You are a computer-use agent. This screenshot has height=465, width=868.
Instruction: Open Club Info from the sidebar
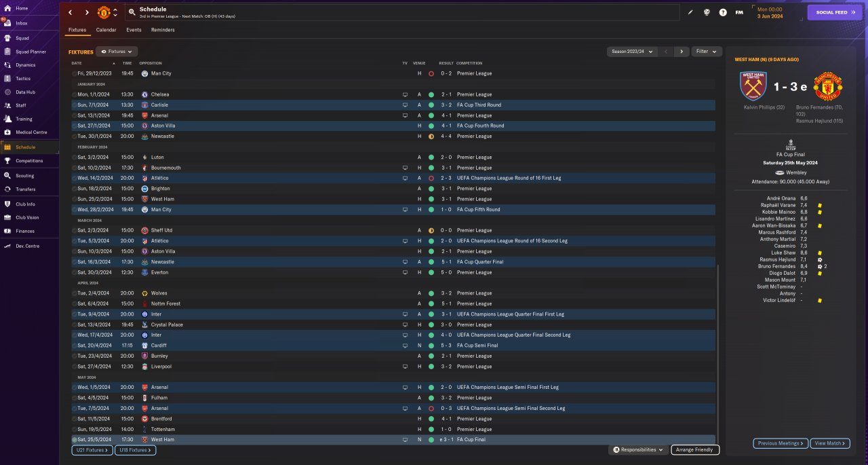pos(25,204)
